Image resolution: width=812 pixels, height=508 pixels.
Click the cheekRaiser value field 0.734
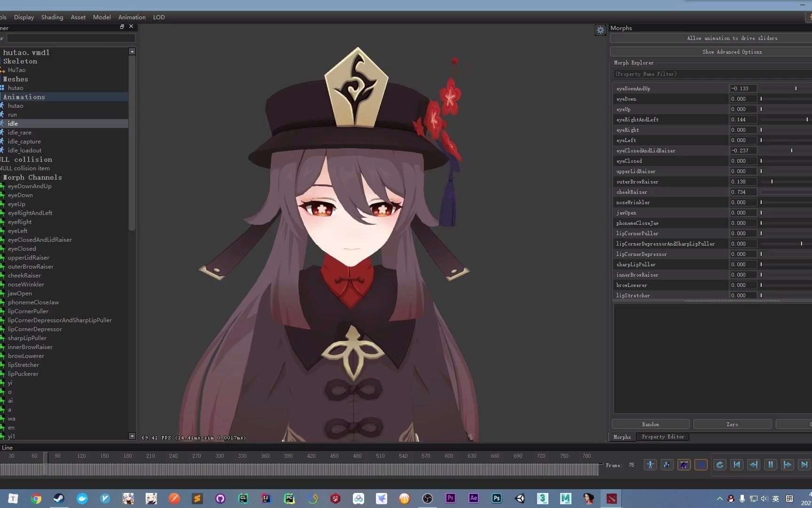tap(743, 192)
